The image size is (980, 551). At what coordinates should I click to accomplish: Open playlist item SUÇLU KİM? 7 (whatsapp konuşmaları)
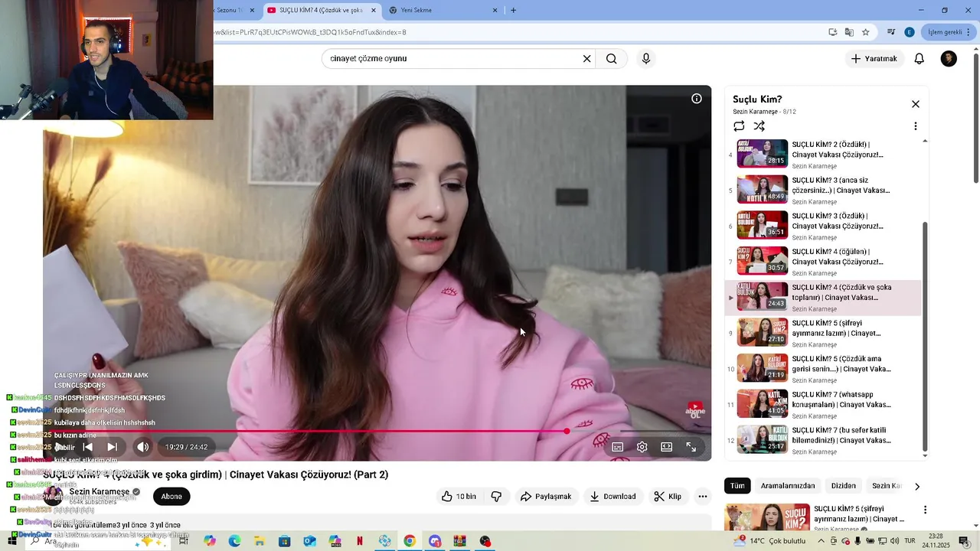tap(823, 404)
